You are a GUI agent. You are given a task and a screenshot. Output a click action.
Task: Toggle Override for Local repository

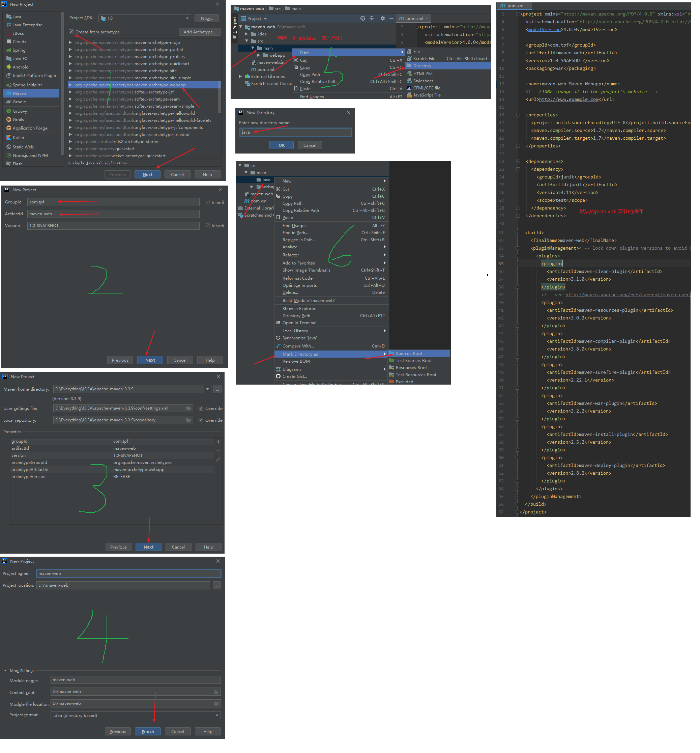(x=201, y=420)
